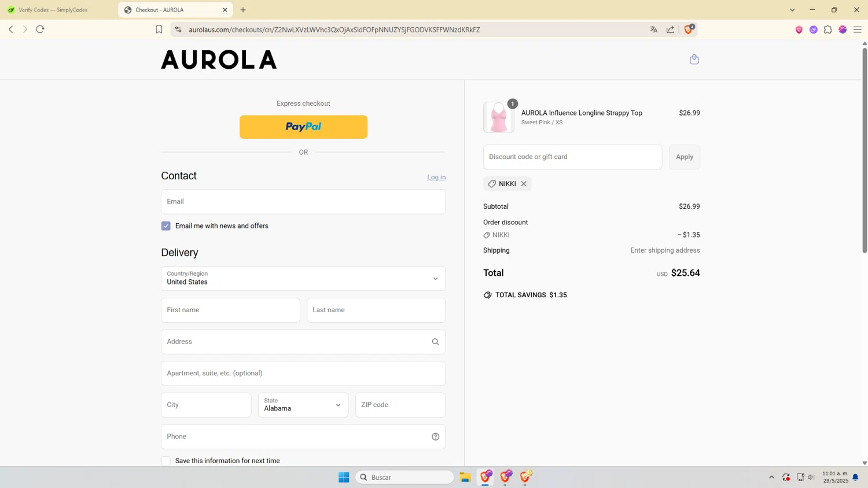Click the third Brave taskbar icon
Image resolution: width=868 pixels, height=488 pixels.
(x=525, y=477)
